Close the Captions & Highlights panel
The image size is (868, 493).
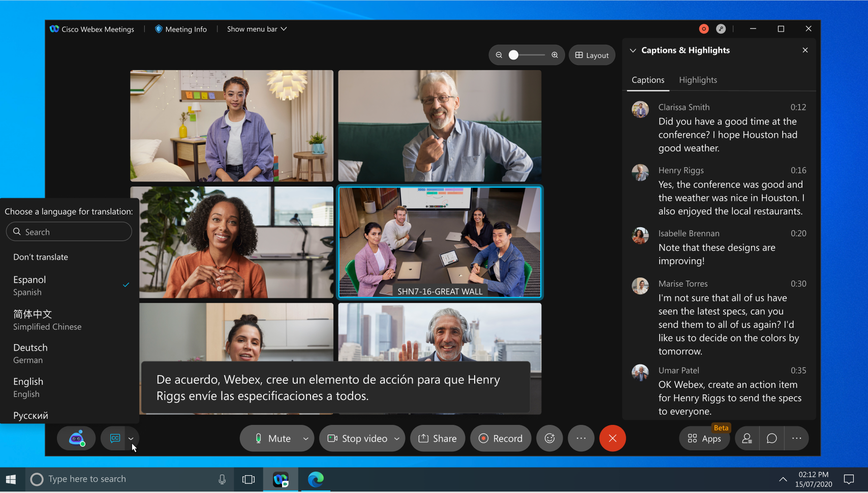[805, 50]
